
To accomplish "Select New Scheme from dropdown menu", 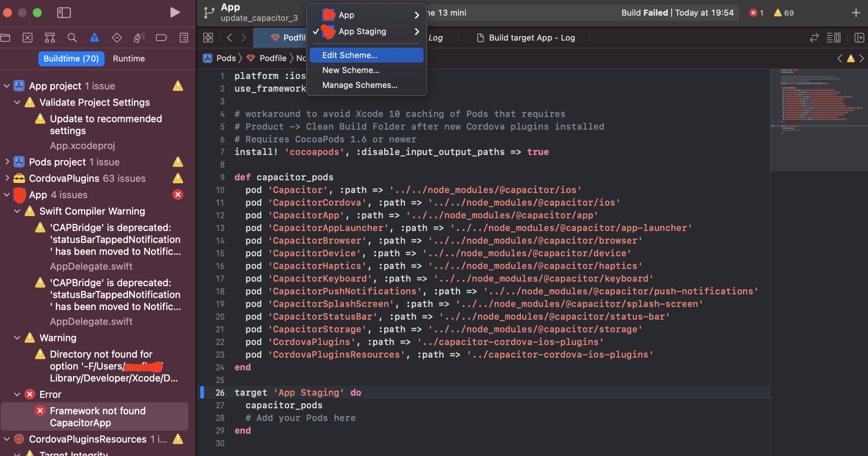I will coord(350,70).
